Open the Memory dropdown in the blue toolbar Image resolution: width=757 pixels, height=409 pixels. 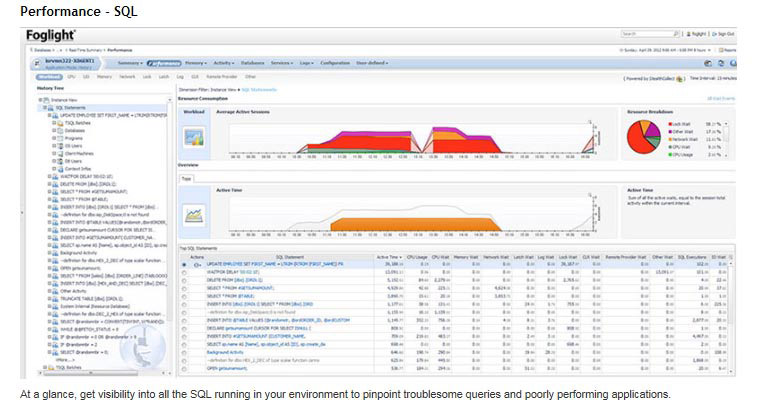tap(196, 63)
